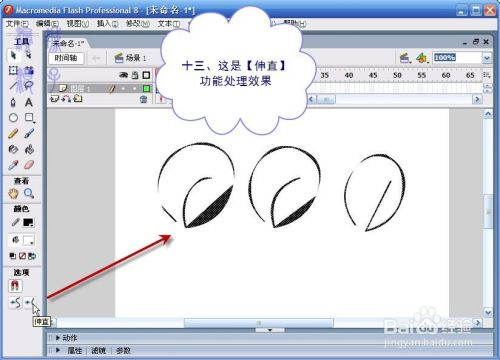Click the stage vertical scrollbar up arrow
This screenshot has width=500, height=360.
pyautogui.click(x=488, y=114)
